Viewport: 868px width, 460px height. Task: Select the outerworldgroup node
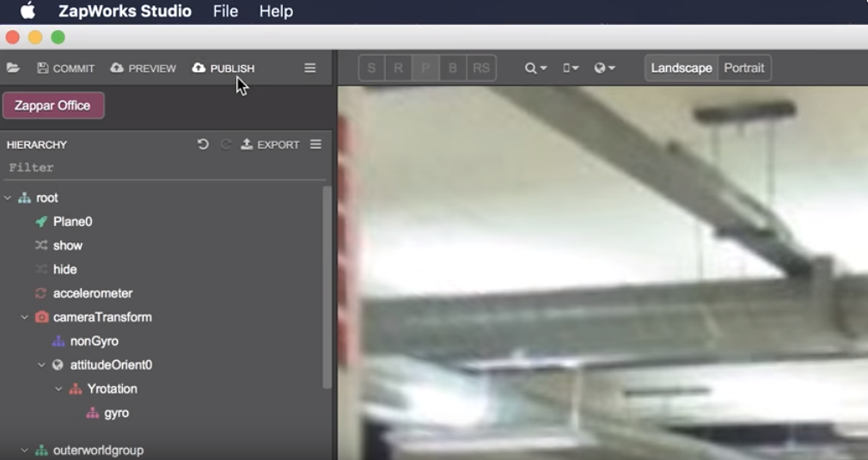pyautogui.click(x=99, y=450)
